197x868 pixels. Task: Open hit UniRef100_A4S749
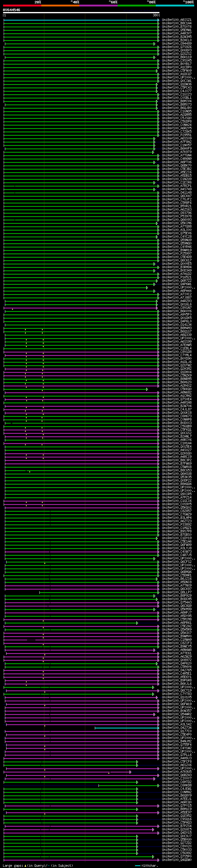coord(176,189)
